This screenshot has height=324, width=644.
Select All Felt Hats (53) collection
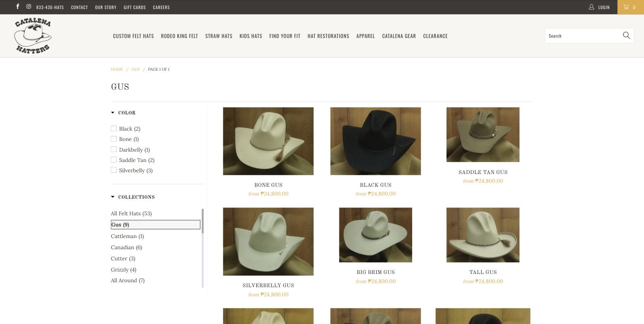tap(131, 213)
